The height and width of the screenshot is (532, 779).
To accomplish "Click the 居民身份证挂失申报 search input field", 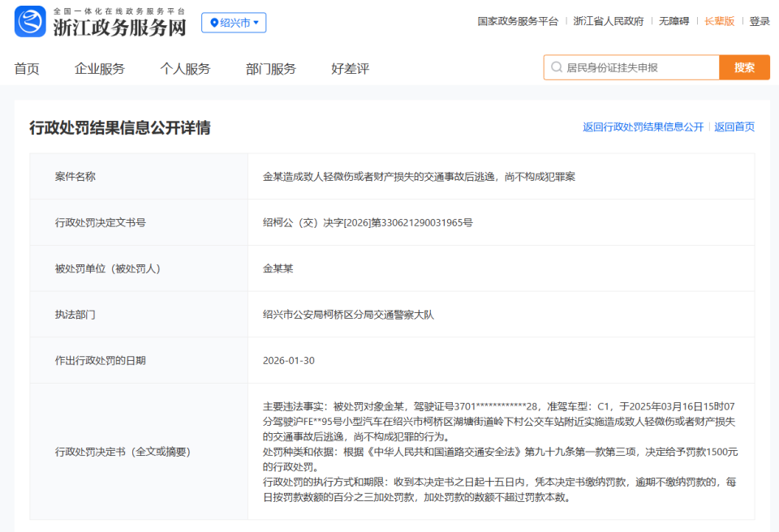I will 633,67.
